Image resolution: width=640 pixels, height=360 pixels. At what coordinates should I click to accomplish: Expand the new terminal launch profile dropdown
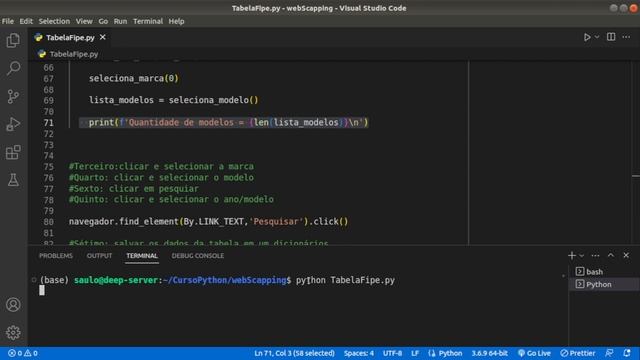(582, 256)
